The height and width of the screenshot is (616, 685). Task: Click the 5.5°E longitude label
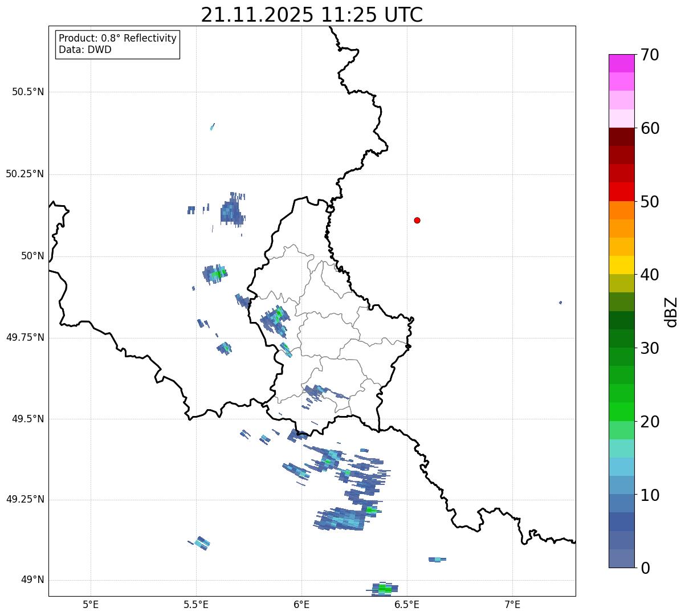[x=196, y=604]
